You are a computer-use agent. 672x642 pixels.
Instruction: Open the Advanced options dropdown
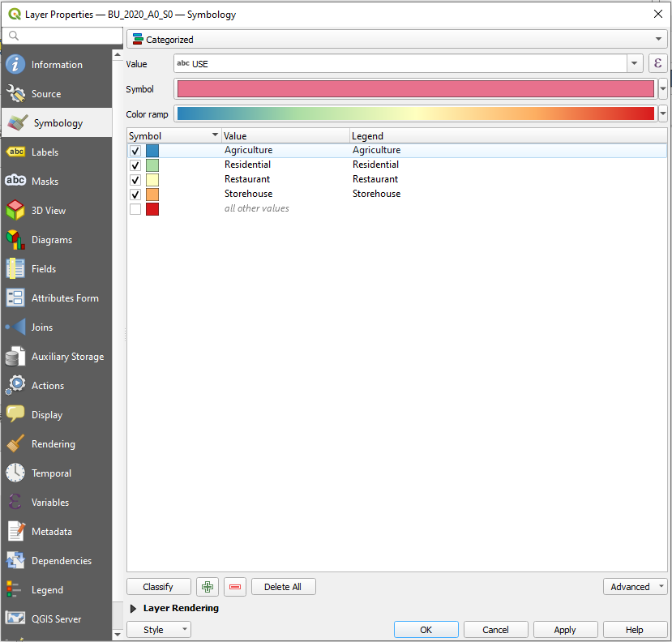(635, 587)
